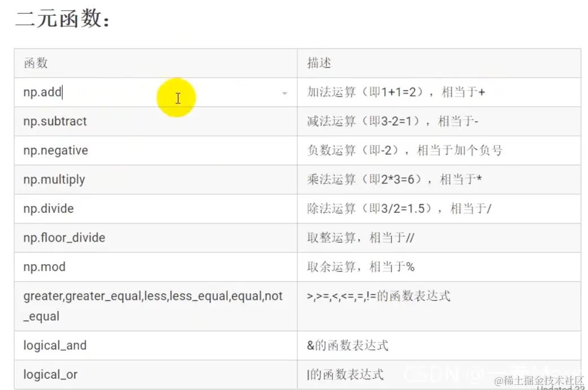The width and height of the screenshot is (588, 390).
Task: Click the 描述 column header
Action: (439, 63)
